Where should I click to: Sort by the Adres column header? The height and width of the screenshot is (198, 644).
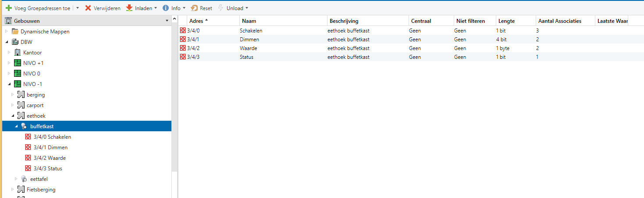196,21
